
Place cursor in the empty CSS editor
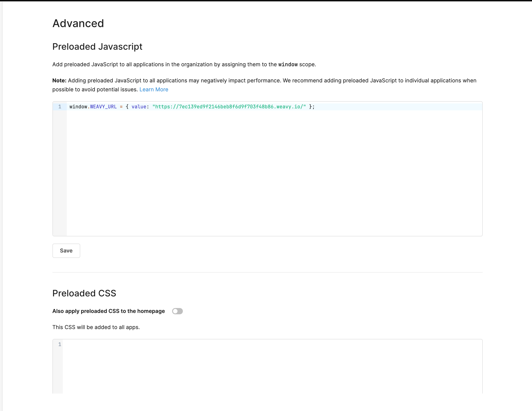(268, 365)
